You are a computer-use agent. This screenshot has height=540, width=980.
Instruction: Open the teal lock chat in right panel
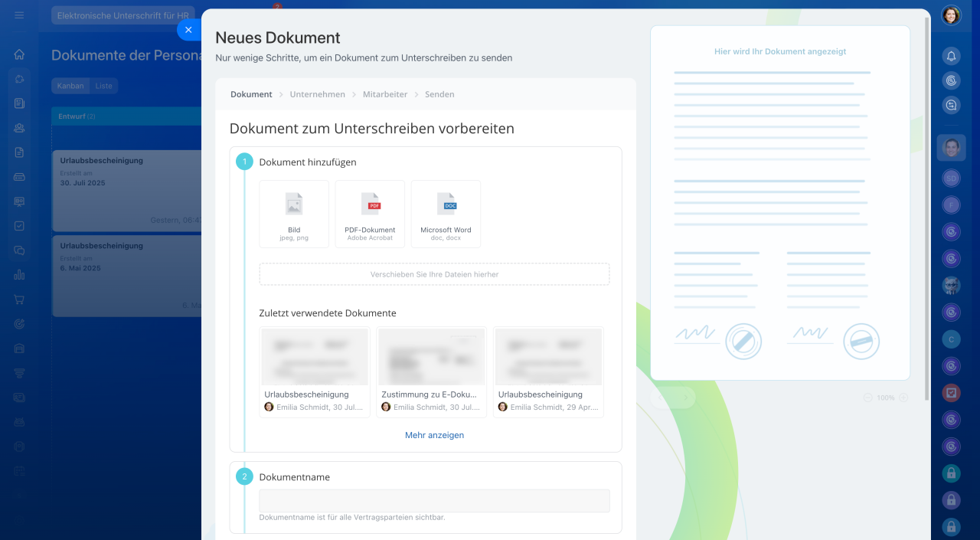pos(951,473)
